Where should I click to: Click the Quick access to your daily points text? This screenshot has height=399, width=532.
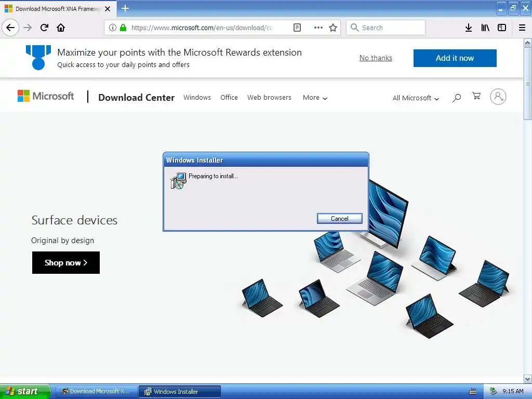coord(123,64)
